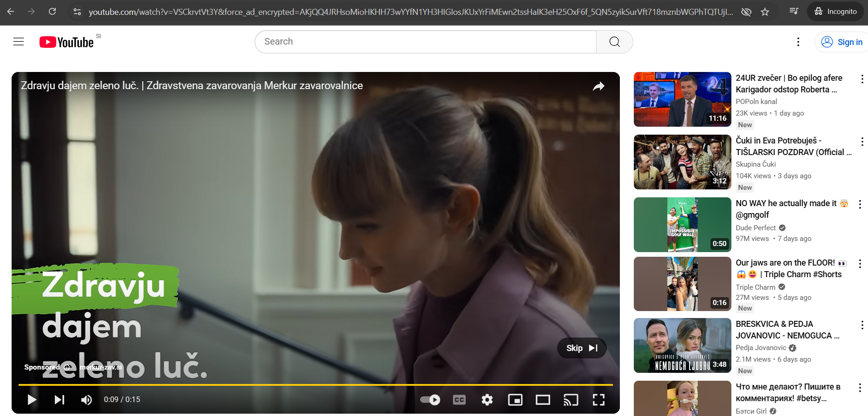Open the Čuki in Eva Potrebuješ thumbnail
This screenshot has height=416, width=868.
point(682,162)
